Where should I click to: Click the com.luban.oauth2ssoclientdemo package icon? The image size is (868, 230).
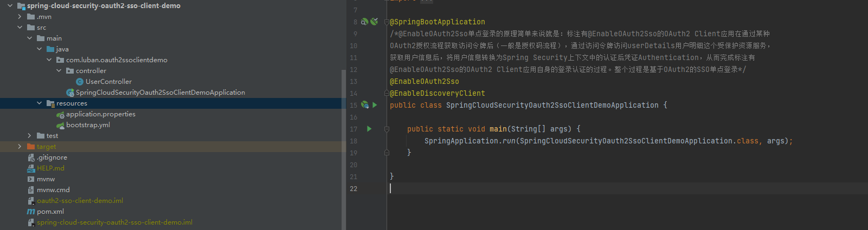(60, 60)
